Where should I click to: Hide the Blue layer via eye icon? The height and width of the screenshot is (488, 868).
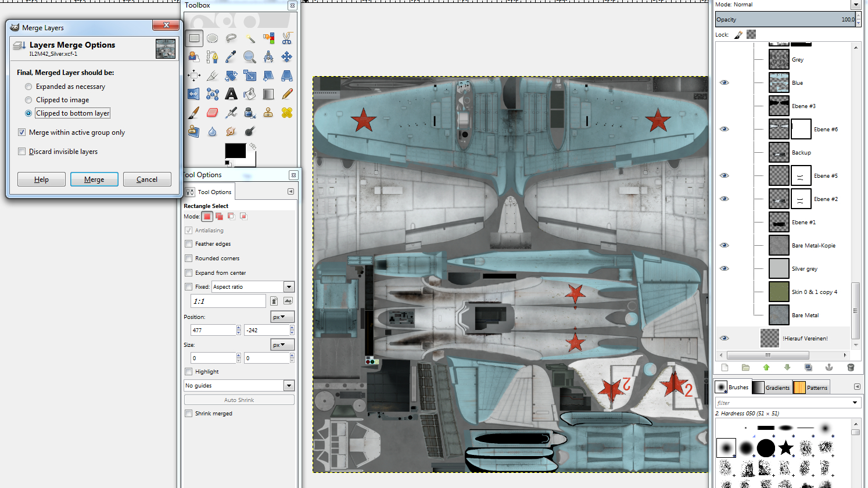tap(724, 82)
